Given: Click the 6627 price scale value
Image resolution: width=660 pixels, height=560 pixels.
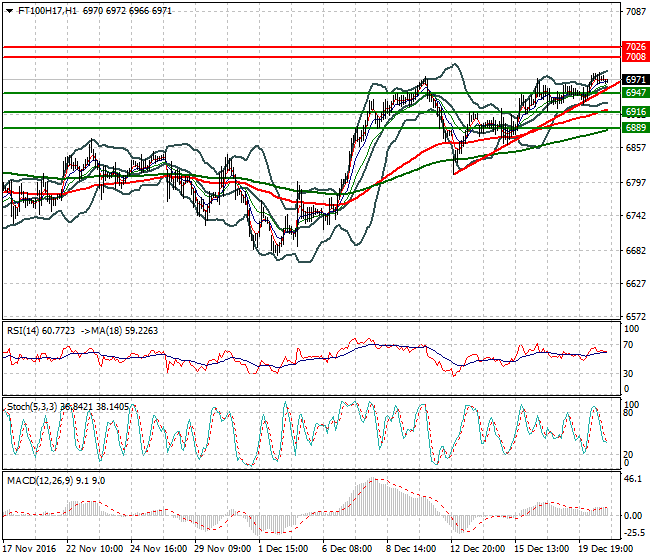Looking at the screenshot, I should (635, 283).
